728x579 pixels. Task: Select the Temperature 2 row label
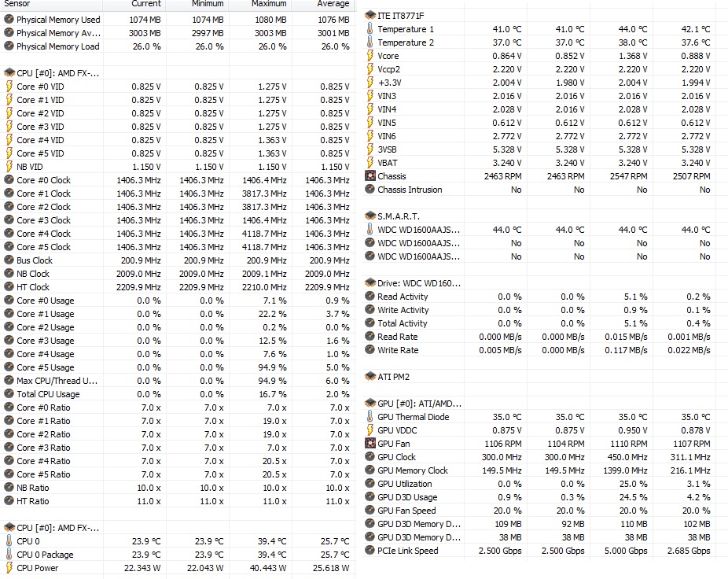click(x=406, y=42)
